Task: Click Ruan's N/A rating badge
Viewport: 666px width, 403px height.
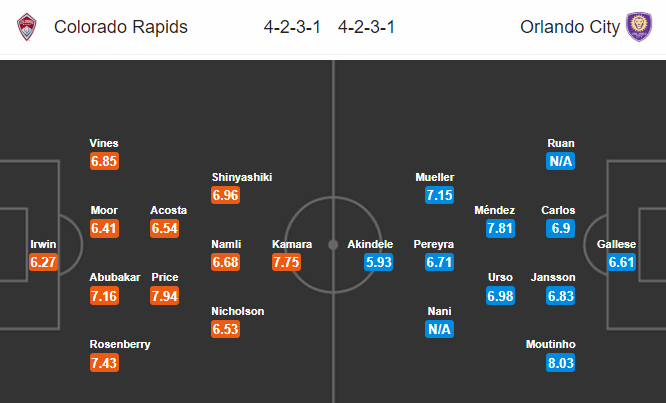Action: point(560,161)
